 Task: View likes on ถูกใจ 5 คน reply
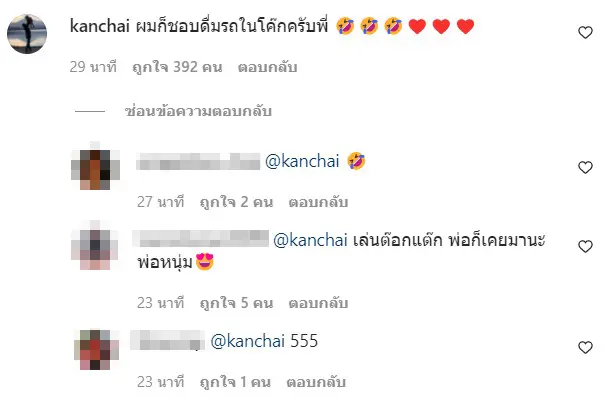[x=236, y=303]
